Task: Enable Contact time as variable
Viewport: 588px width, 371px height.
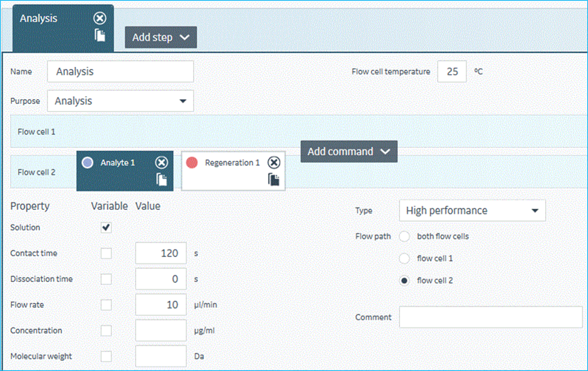Action: pos(106,253)
